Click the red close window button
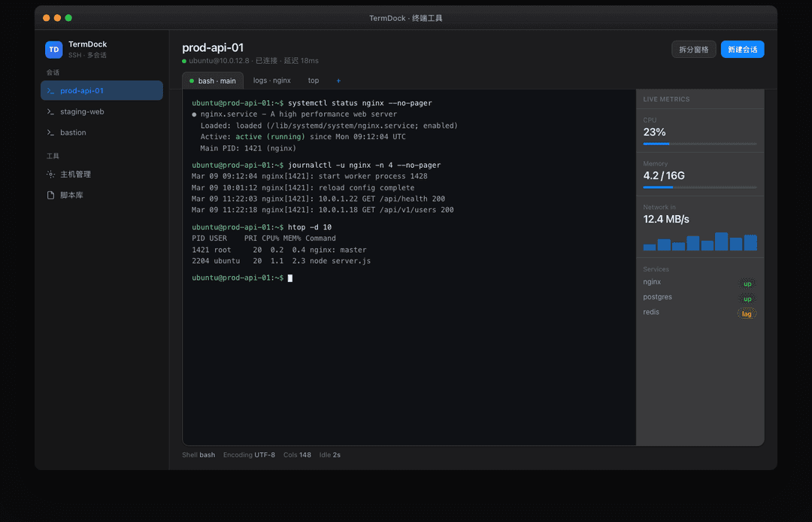Screen dimensions: 812x522 pyautogui.click(x=46, y=18)
